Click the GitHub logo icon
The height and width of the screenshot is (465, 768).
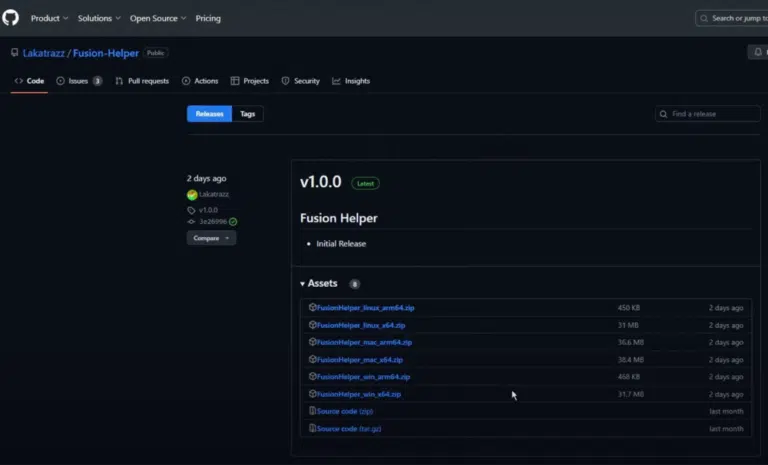pos(10,18)
